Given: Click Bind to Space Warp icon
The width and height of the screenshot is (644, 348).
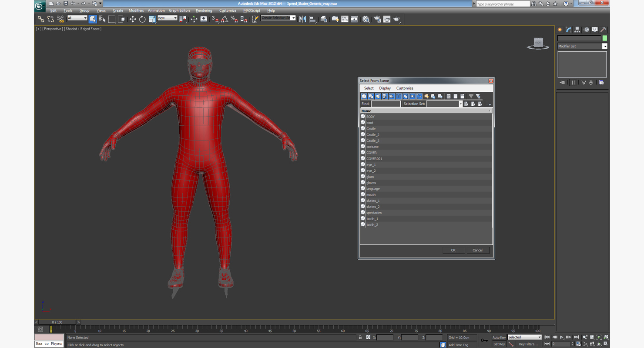Looking at the screenshot, I should coord(60,19).
